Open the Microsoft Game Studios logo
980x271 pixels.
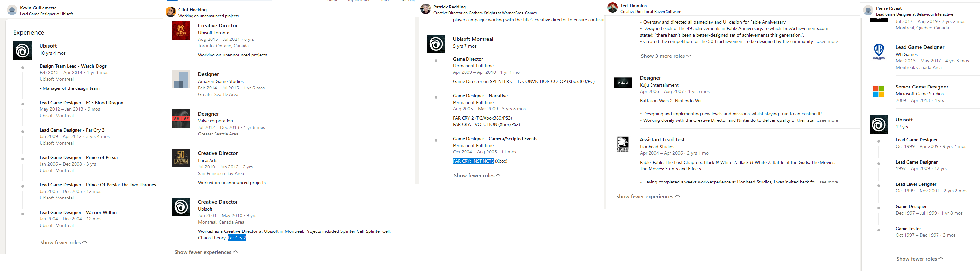(879, 92)
